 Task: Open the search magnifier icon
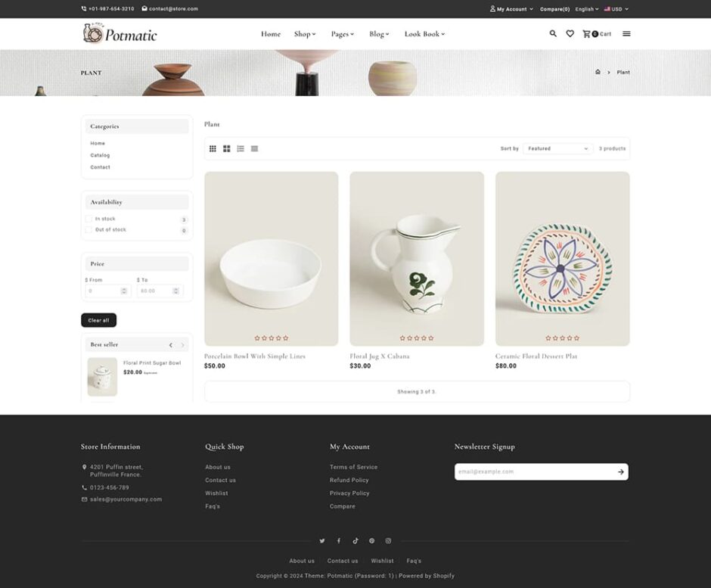[553, 33]
